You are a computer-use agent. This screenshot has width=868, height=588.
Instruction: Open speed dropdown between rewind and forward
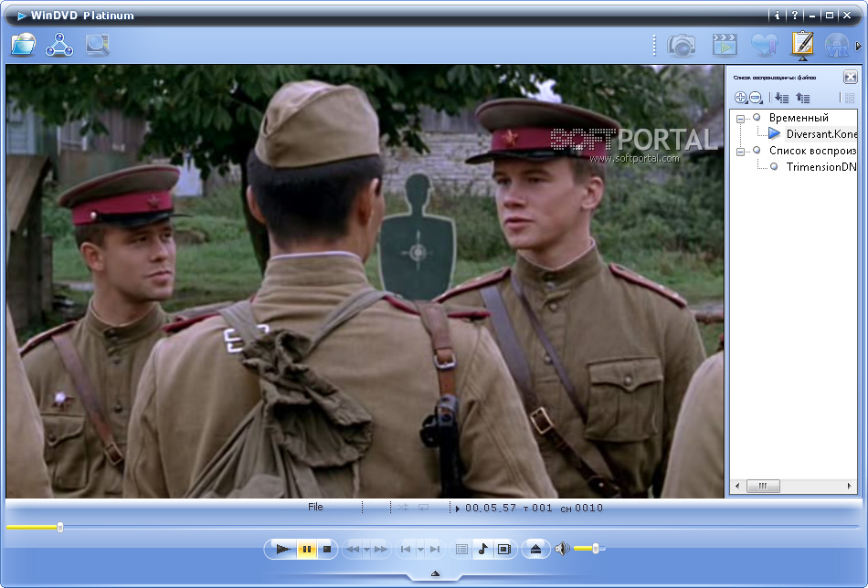[x=366, y=550]
